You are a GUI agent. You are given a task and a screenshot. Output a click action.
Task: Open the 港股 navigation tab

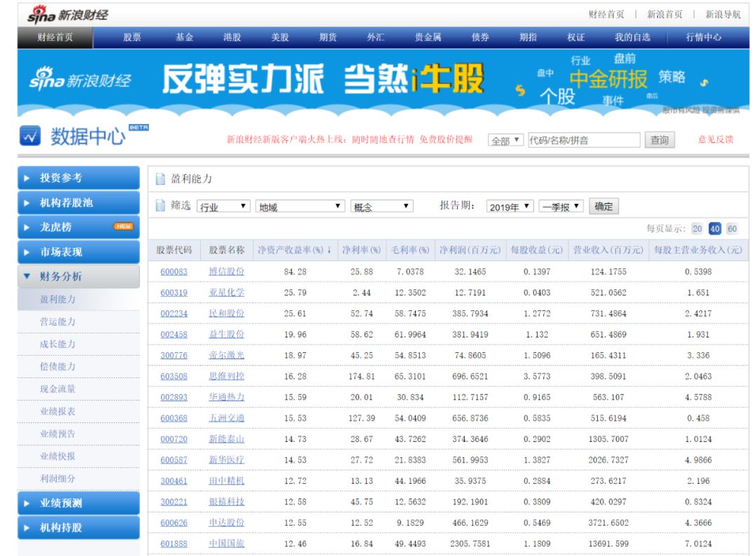point(232,37)
